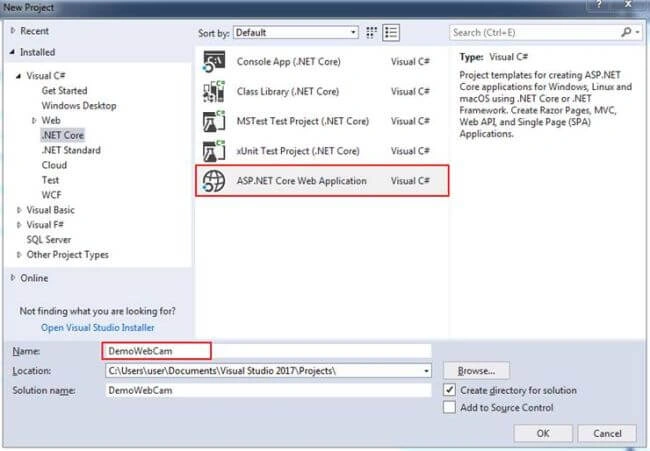Select Windows Desktop category
650x451 pixels.
click(79, 105)
